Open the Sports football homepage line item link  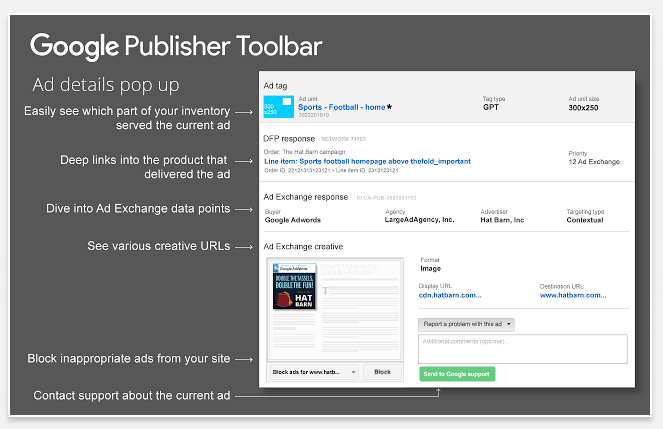click(x=367, y=161)
